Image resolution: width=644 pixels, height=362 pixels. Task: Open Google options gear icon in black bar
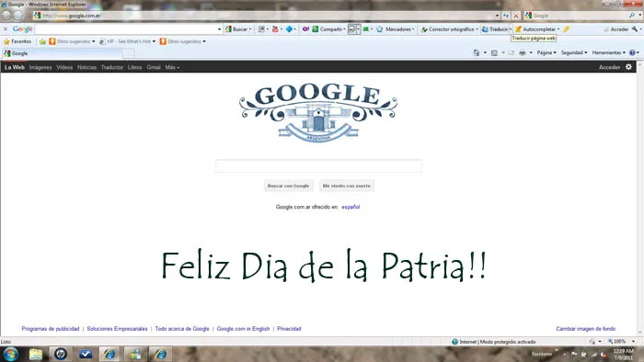628,67
